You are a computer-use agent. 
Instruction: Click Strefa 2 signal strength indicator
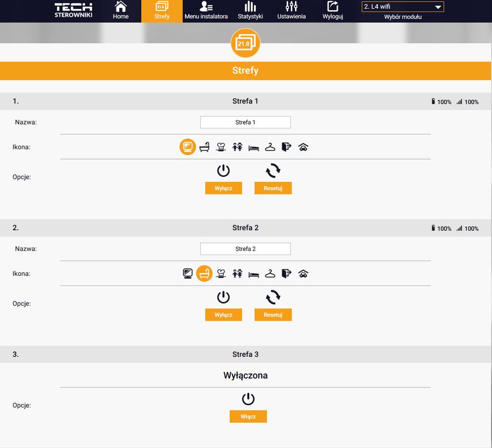[x=467, y=228]
